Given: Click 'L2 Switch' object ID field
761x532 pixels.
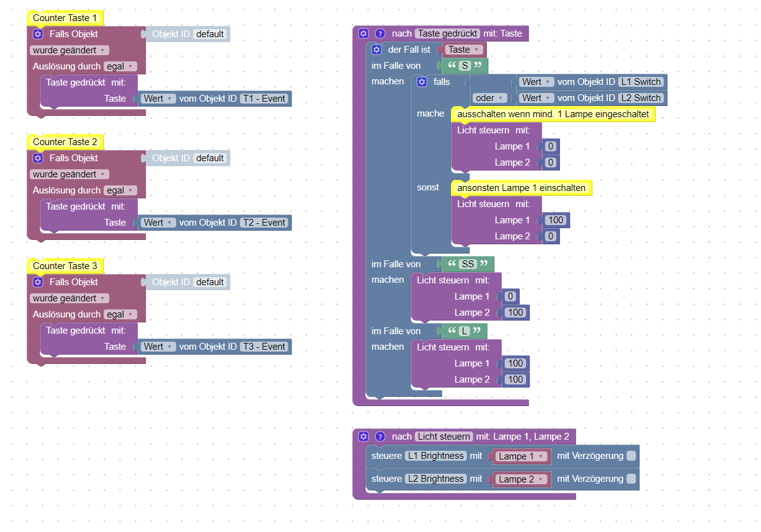Looking at the screenshot, I should 641,98.
